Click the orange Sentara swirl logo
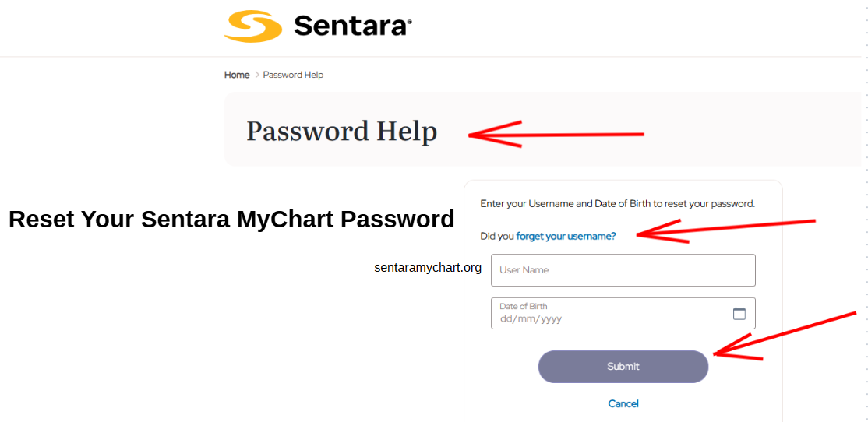Viewport: 868px width, 422px height. pos(253,26)
